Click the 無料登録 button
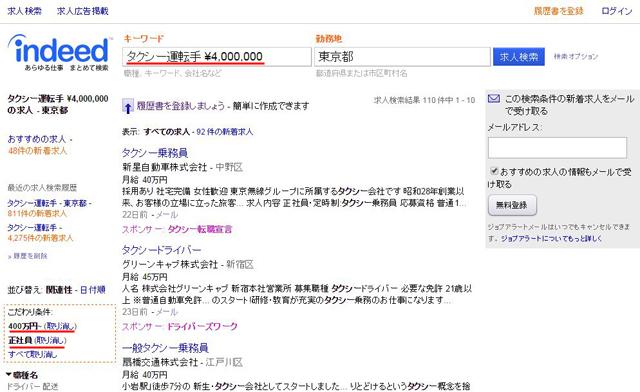This screenshot has width=640, height=392. 512,205
